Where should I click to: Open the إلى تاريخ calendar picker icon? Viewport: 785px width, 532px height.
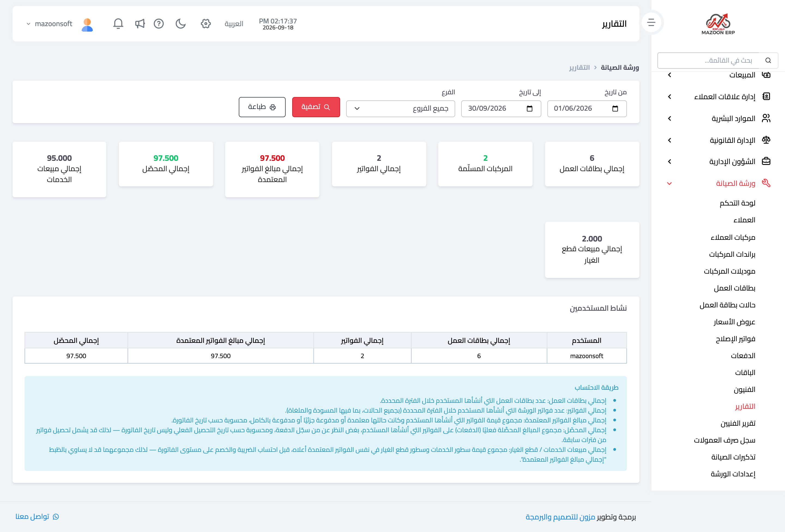(x=530, y=108)
